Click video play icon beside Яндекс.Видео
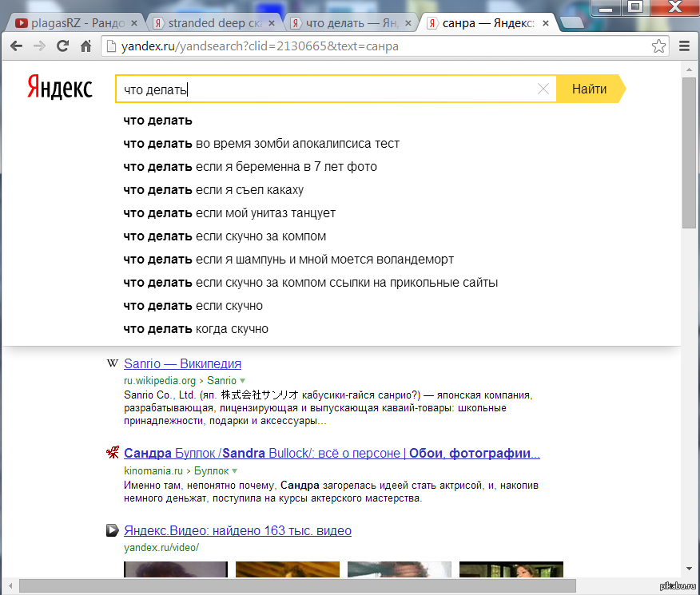 click(x=112, y=530)
